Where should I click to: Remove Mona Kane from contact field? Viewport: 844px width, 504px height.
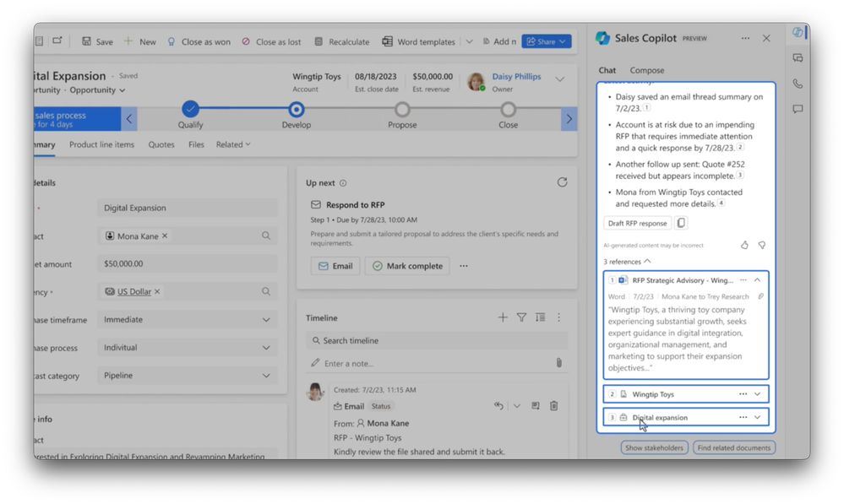[165, 236]
